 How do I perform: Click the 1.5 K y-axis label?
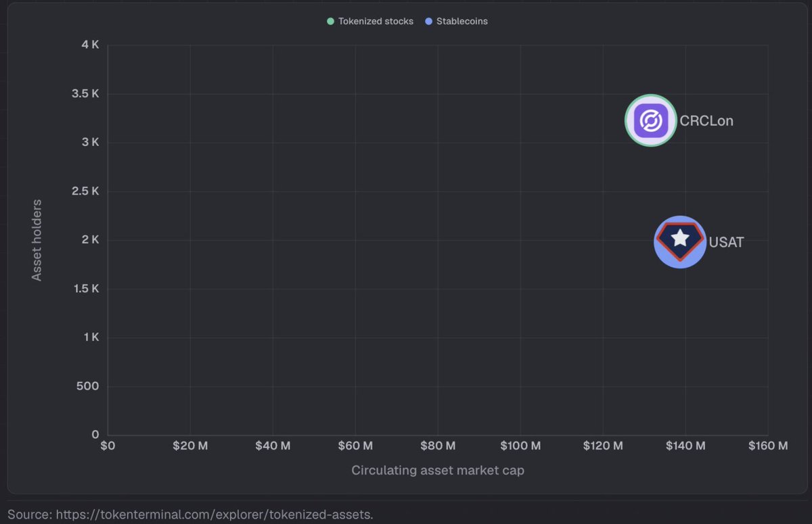(x=85, y=289)
